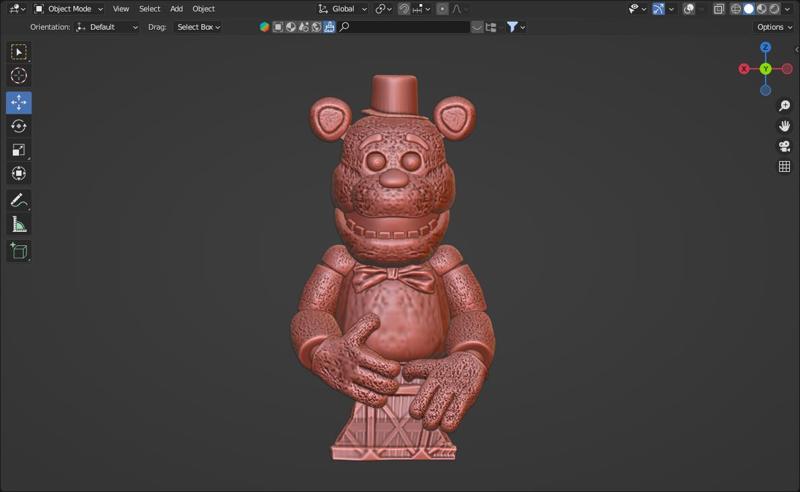Toggle proportional editing
This screenshot has width=800, height=492.
coord(442,9)
